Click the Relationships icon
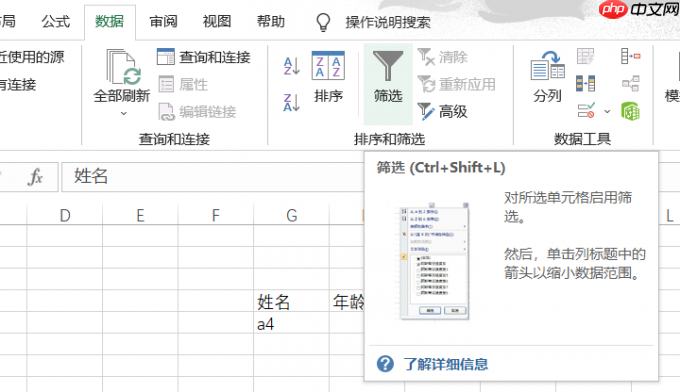The image size is (680, 392). click(x=631, y=83)
